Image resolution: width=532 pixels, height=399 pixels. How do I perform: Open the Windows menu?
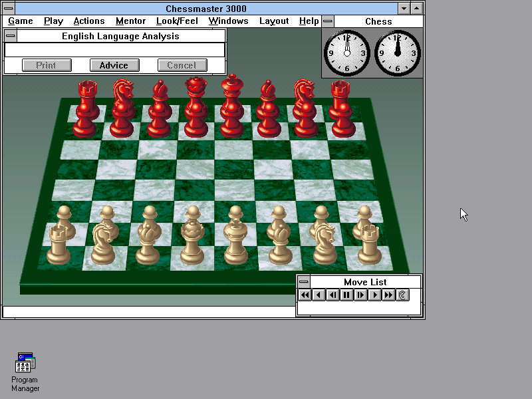[228, 21]
